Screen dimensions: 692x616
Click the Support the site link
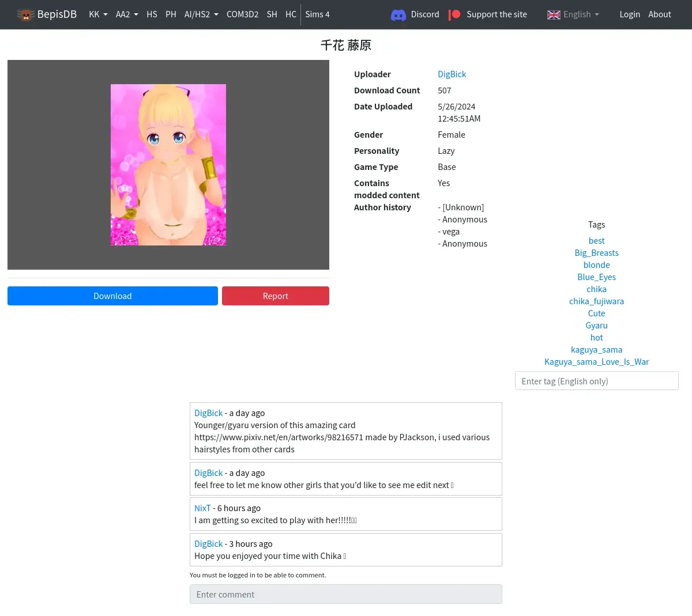tap(497, 14)
